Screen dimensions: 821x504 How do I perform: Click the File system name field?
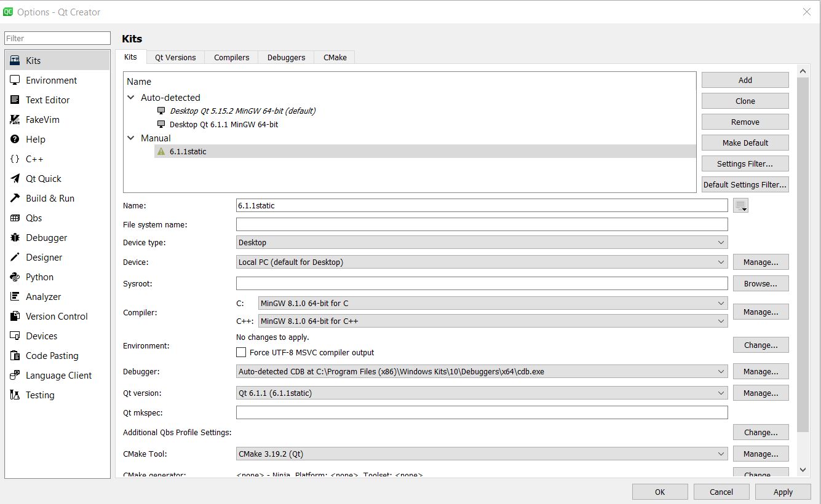tap(482, 224)
